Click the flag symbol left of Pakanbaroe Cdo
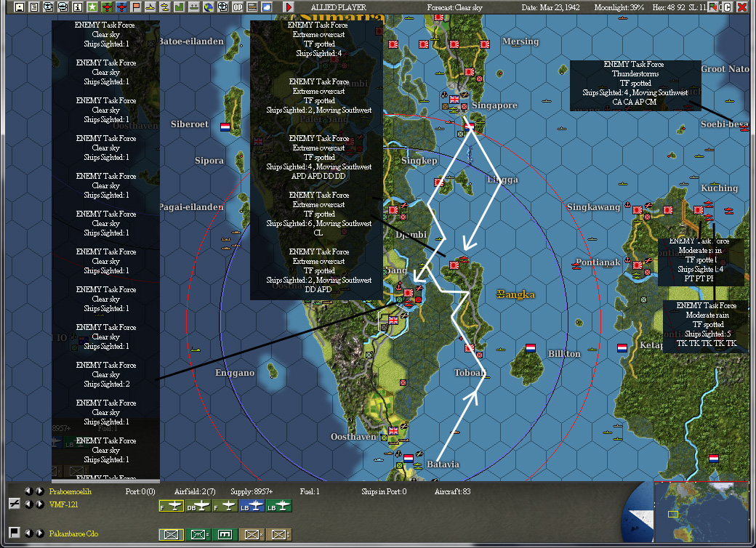756x548 pixels. pos(15,532)
